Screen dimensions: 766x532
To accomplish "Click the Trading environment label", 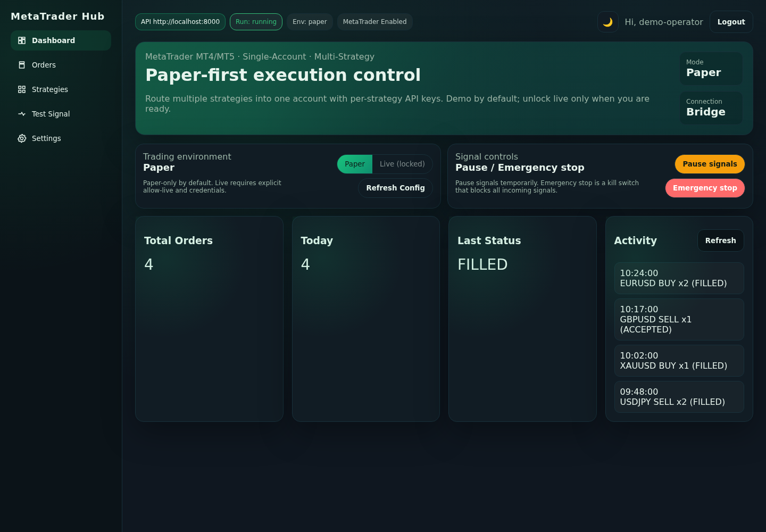I will (187, 156).
